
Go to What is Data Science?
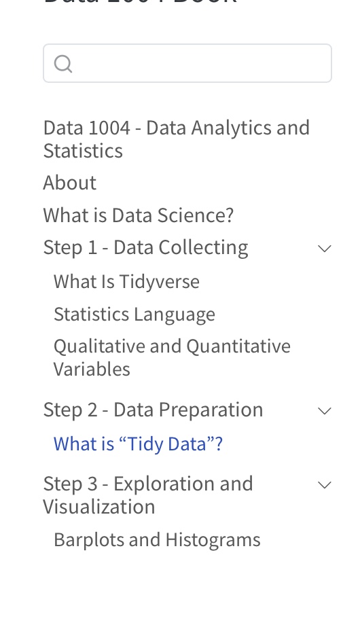point(139,215)
